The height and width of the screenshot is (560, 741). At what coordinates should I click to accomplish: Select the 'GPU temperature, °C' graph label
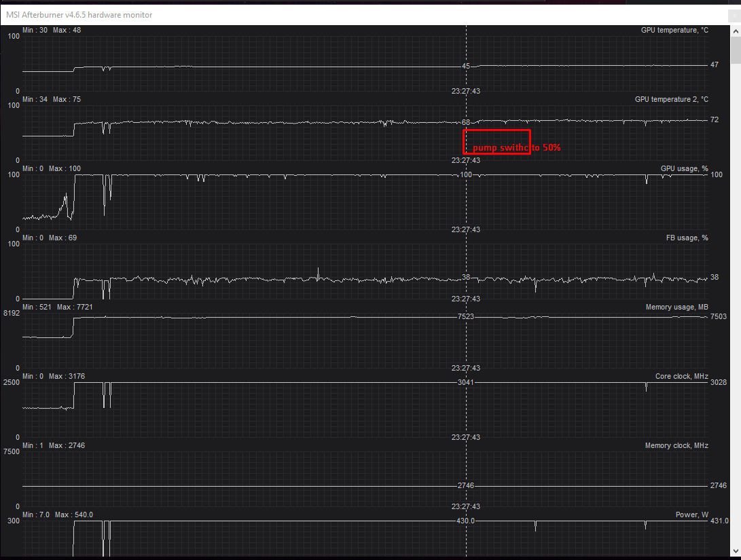coord(674,31)
